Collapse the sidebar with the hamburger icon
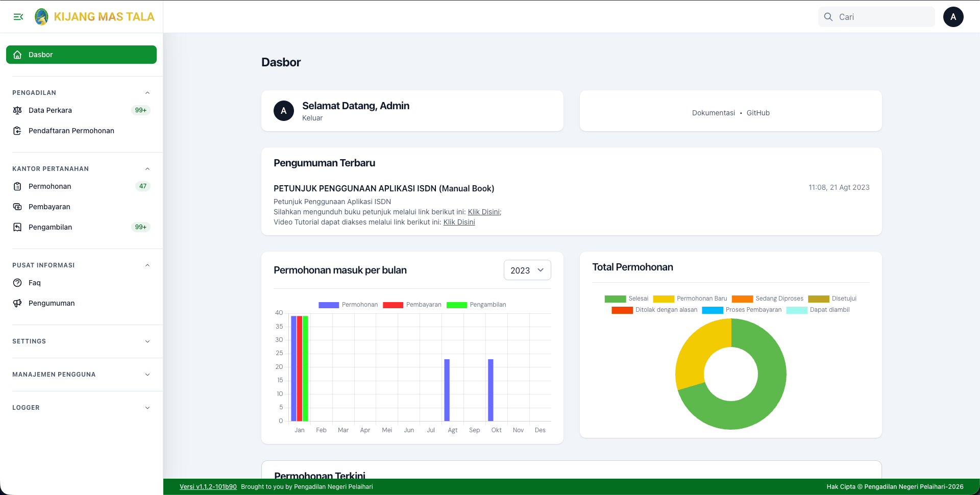Screen dimensions: 980x495 [x=18, y=17]
